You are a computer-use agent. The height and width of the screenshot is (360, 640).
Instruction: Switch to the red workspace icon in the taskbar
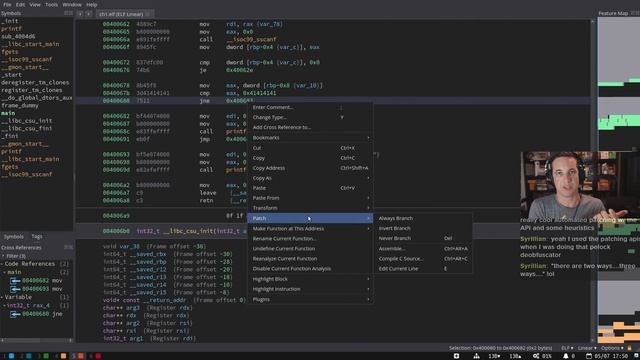(x=98, y=356)
